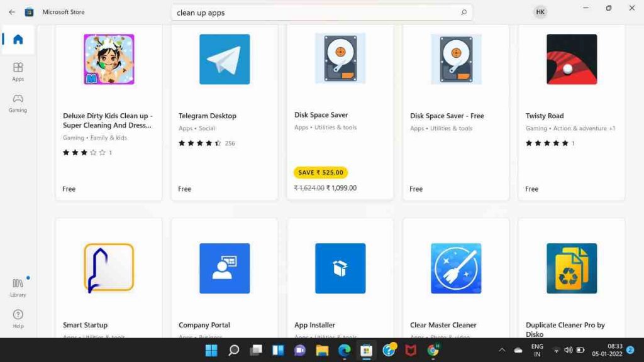Open the HK user profile avatar
644x362 pixels.
(540, 12)
